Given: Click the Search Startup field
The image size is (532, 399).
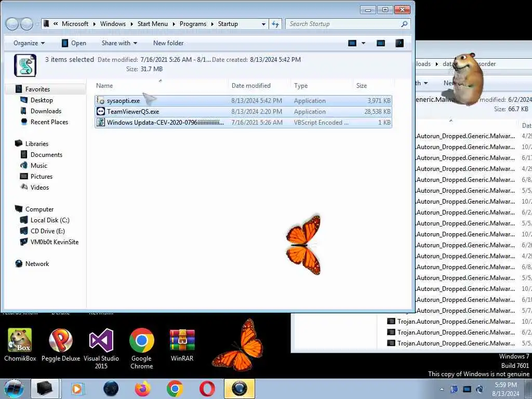Looking at the screenshot, I should pyautogui.click(x=348, y=24).
